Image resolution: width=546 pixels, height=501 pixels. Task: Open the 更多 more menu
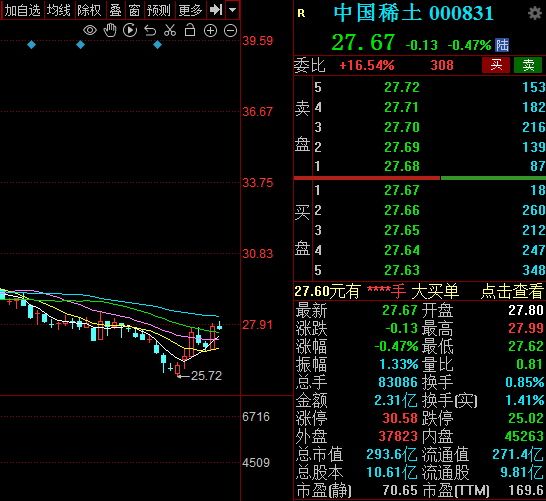[190, 10]
